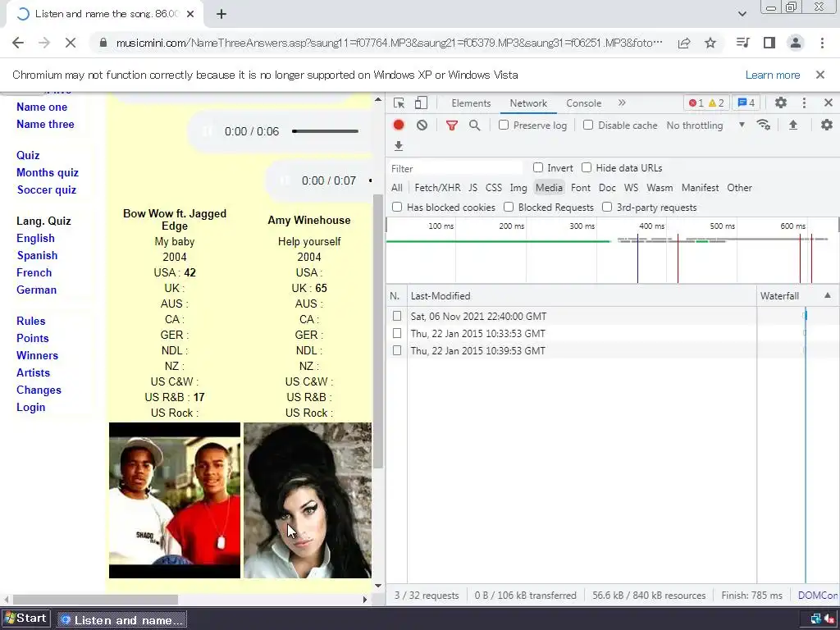Switch to the Elements tab
The width and height of the screenshot is (840, 630).
[x=471, y=103]
